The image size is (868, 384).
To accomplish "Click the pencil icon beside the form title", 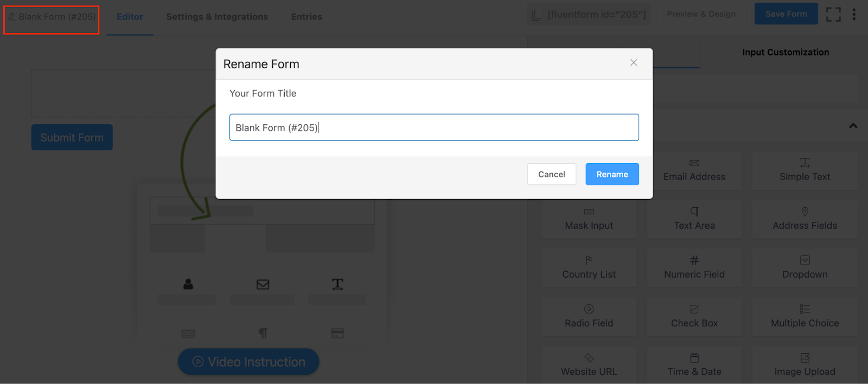I will coord(12,17).
